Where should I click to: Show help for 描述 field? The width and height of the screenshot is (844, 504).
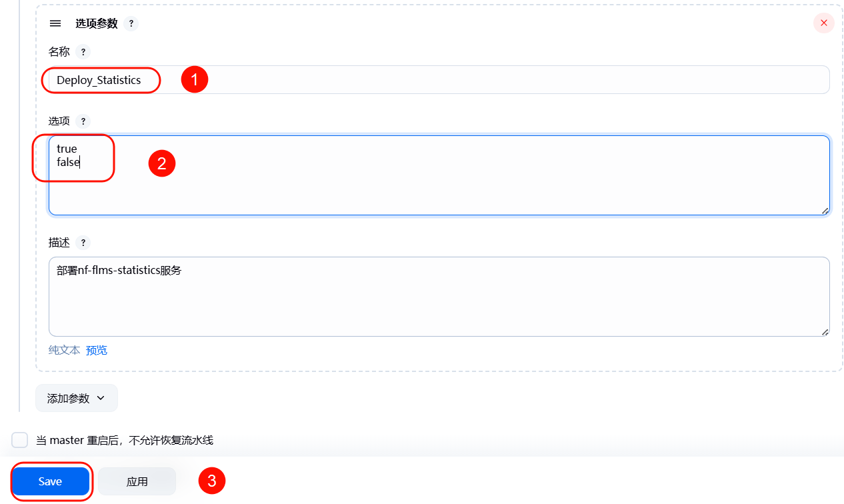coord(83,243)
